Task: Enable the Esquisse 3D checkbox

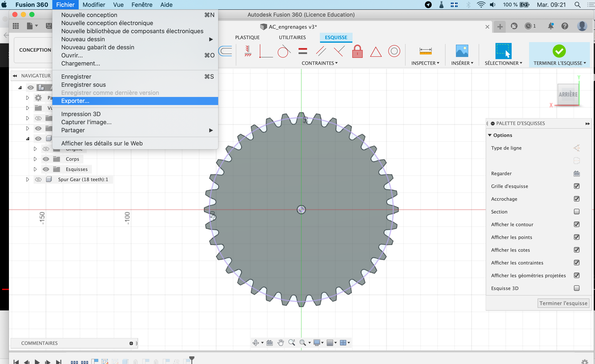Action: (x=576, y=288)
